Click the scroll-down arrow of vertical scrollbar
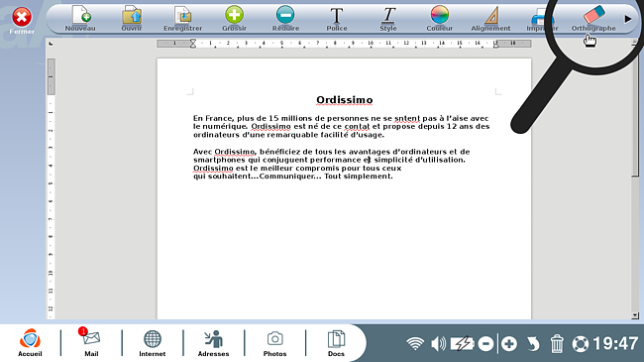Viewport: 644px width, 362px height. [x=635, y=315]
